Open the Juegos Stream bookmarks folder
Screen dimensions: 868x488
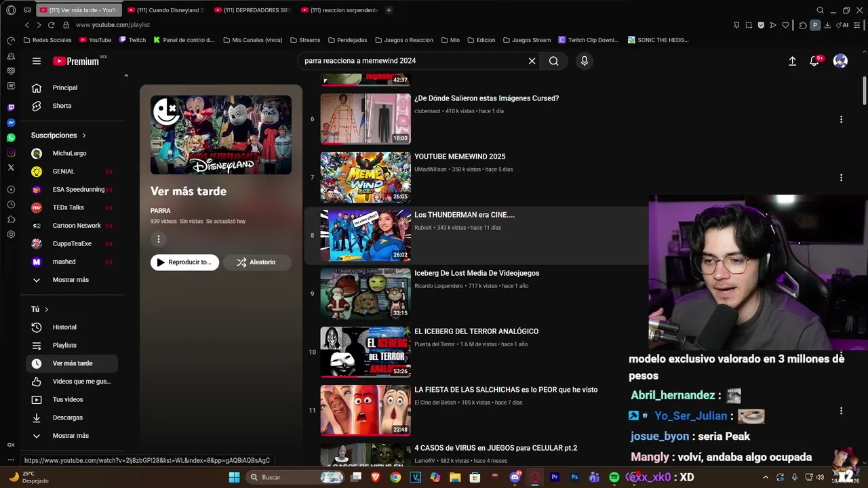[526, 40]
